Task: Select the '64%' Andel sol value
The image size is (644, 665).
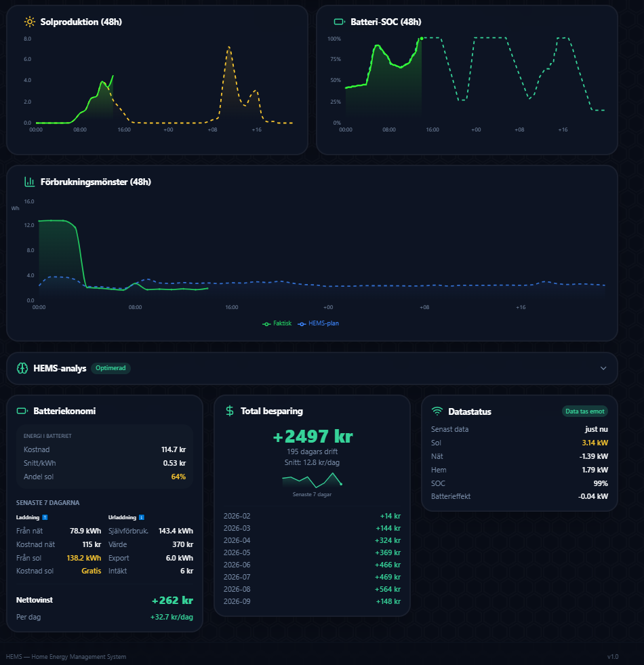Action: [x=178, y=477]
